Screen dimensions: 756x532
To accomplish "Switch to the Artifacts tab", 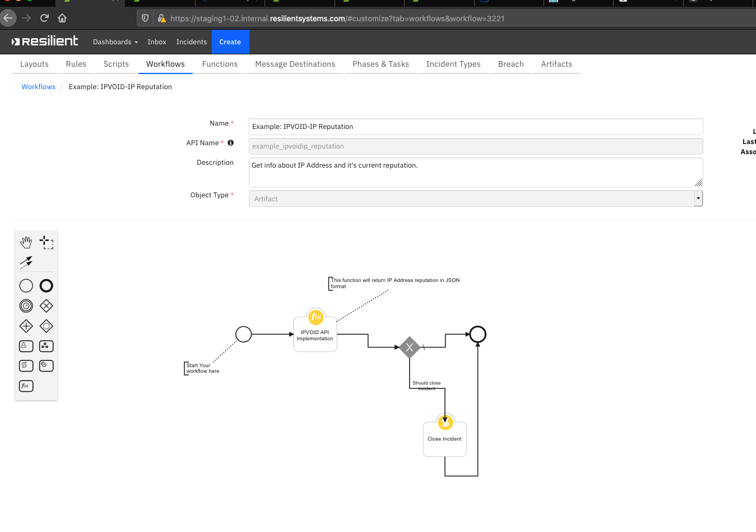I will click(556, 64).
